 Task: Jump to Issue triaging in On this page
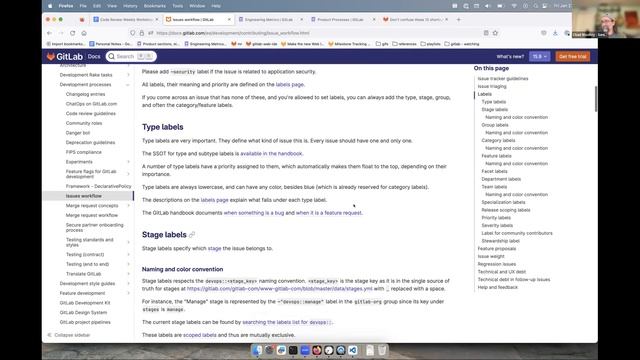pos(492,86)
